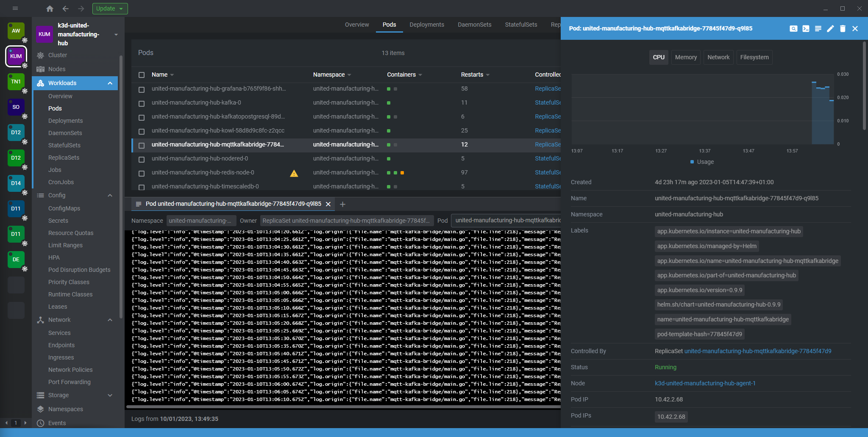Expand the k3d-united-manufacturing-hub cluster dropdown

(116, 34)
